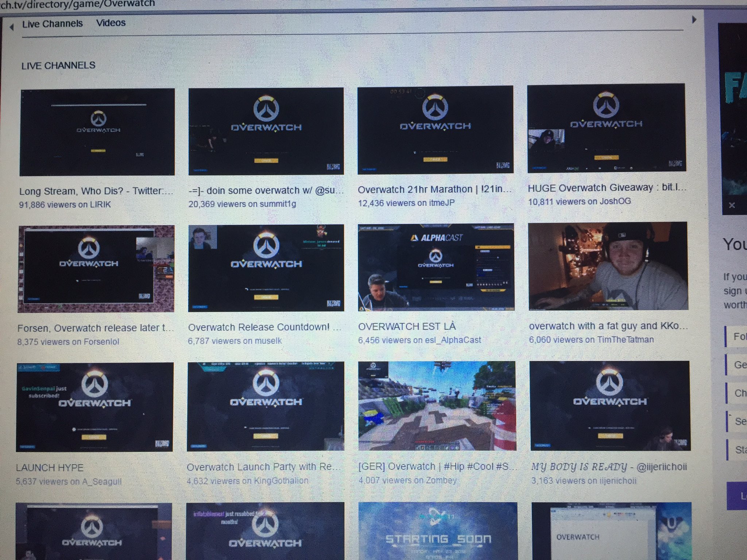Image resolution: width=747 pixels, height=560 pixels.
Task: Click the 'LIVE CHANNELS' section heading
Action: [x=58, y=66]
